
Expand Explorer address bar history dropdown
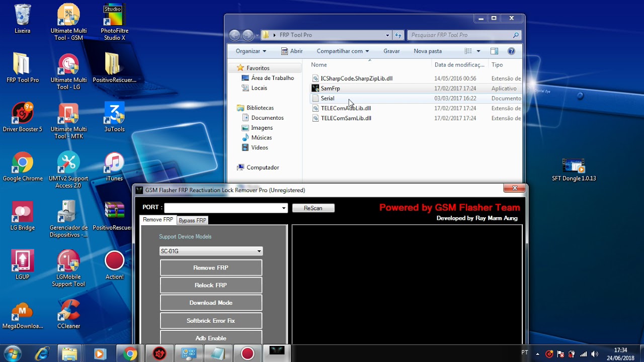tap(387, 35)
